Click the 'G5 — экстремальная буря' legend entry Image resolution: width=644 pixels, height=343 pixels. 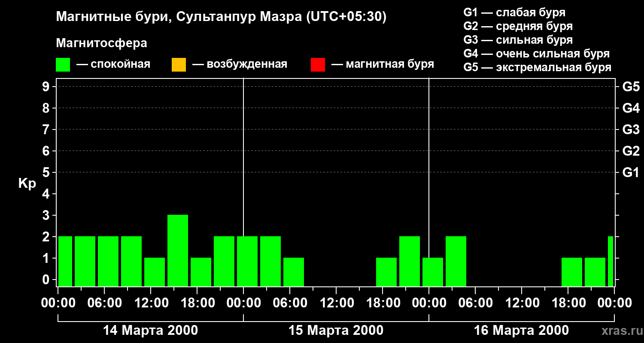(x=537, y=67)
